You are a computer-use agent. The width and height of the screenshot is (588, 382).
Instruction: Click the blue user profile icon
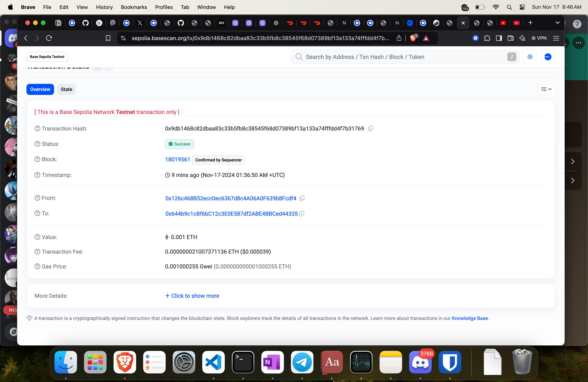pyautogui.click(x=548, y=57)
